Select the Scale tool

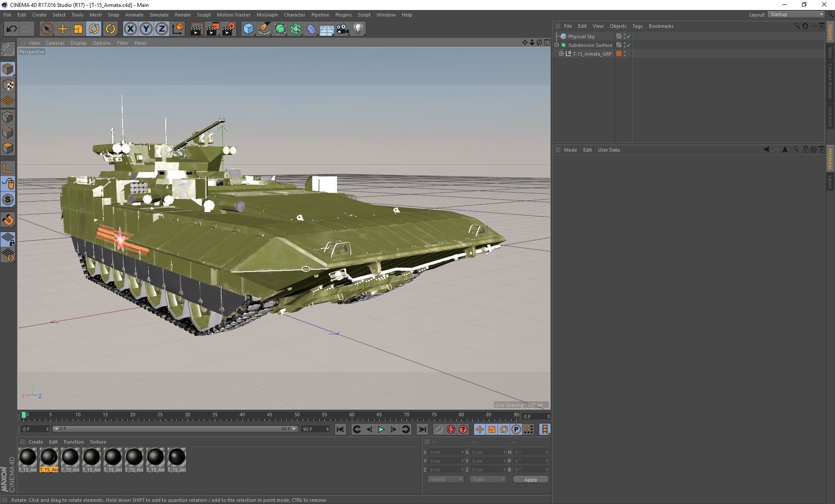(78, 29)
